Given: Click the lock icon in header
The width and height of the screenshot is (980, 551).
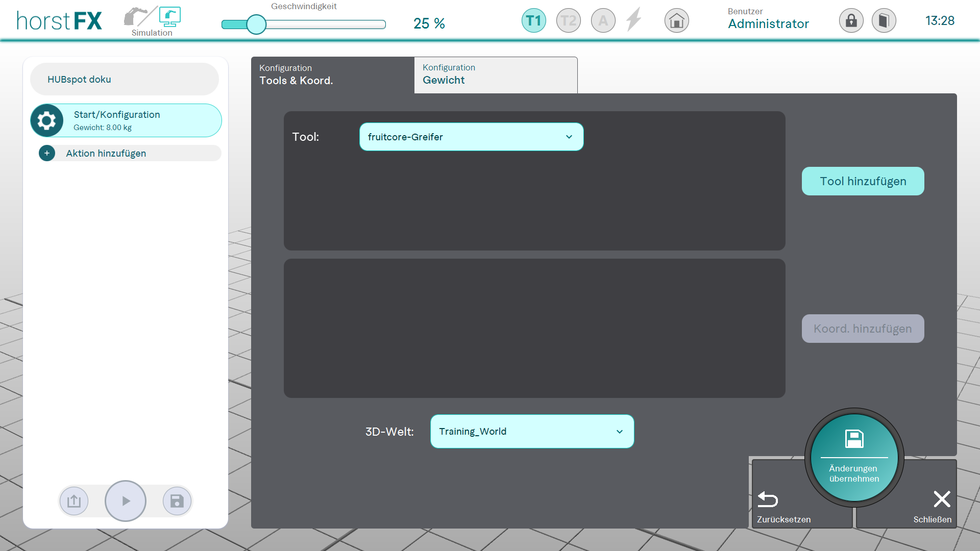Looking at the screenshot, I should point(851,21).
